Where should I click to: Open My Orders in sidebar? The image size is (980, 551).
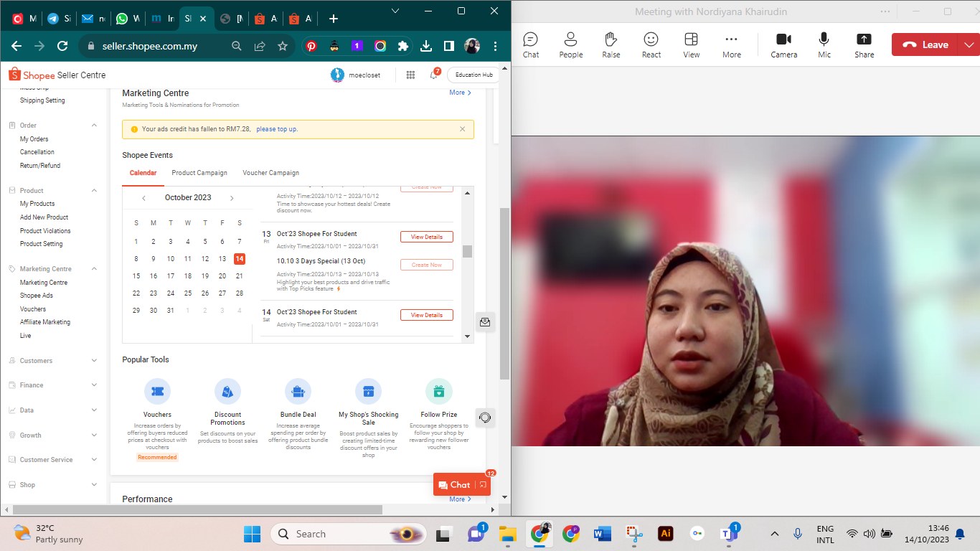click(x=34, y=139)
